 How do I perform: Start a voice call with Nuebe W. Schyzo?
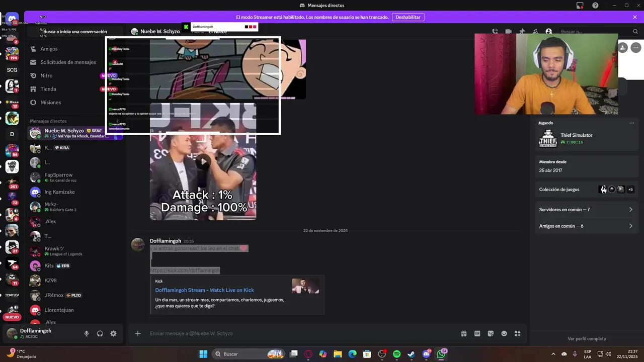[x=495, y=31]
